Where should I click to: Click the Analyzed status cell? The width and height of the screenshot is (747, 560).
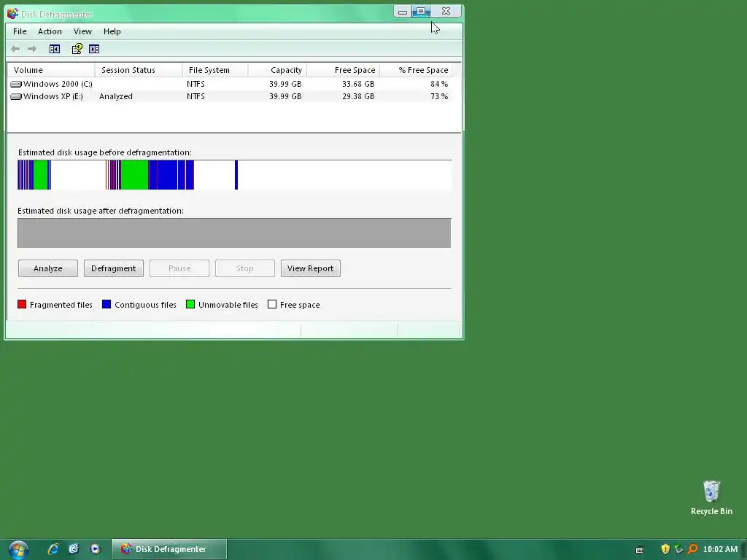(x=116, y=96)
